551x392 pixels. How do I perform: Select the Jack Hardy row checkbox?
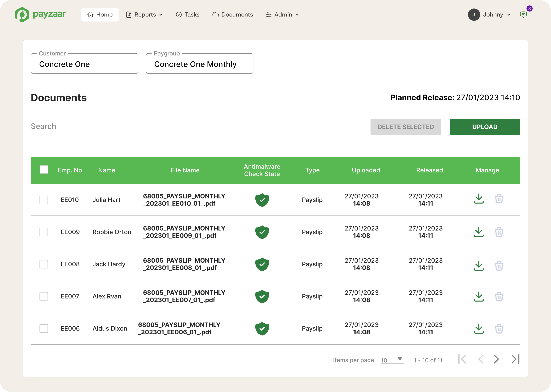click(44, 264)
